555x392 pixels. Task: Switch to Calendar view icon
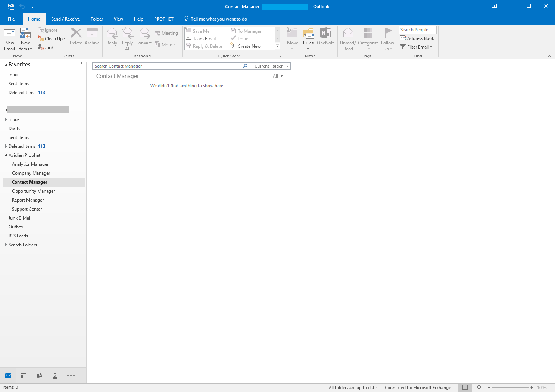tap(24, 376)
